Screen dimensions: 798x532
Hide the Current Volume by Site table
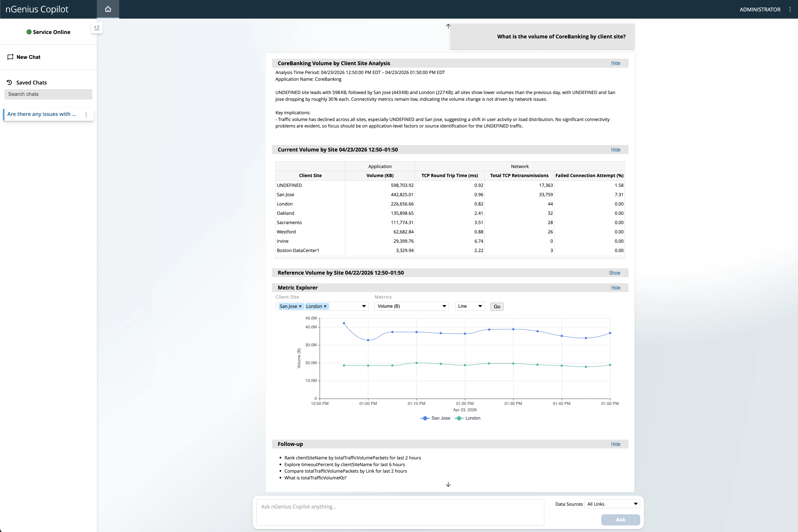[615, 150]
